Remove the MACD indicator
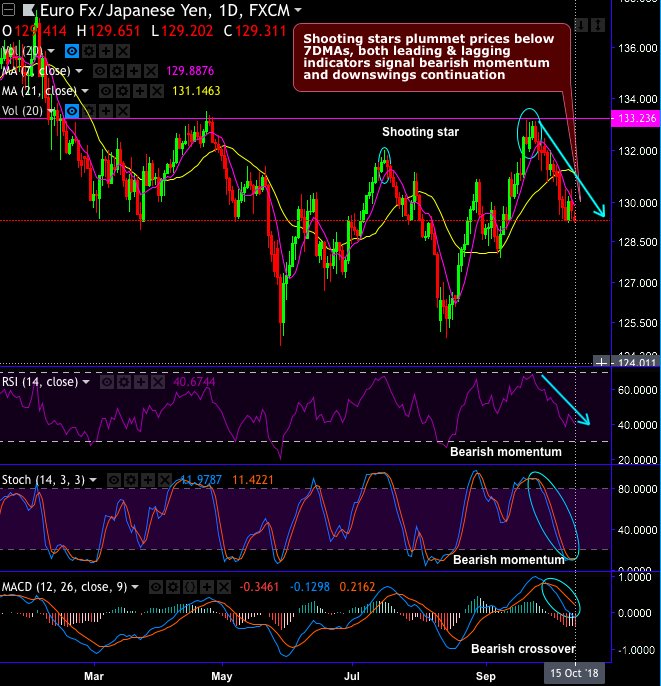This screenshot has height=686, width=661. [x=224, y=587]
